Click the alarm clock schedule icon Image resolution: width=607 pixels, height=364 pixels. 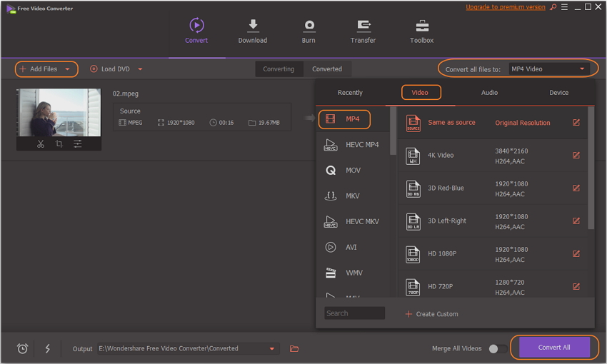[x=22, y=348]
